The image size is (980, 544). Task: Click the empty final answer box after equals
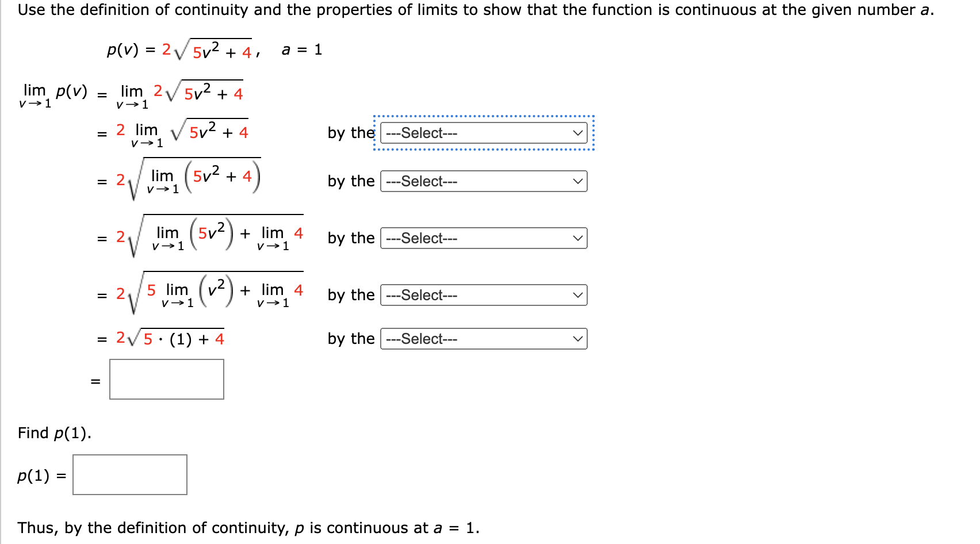click(x=166, y=379)
